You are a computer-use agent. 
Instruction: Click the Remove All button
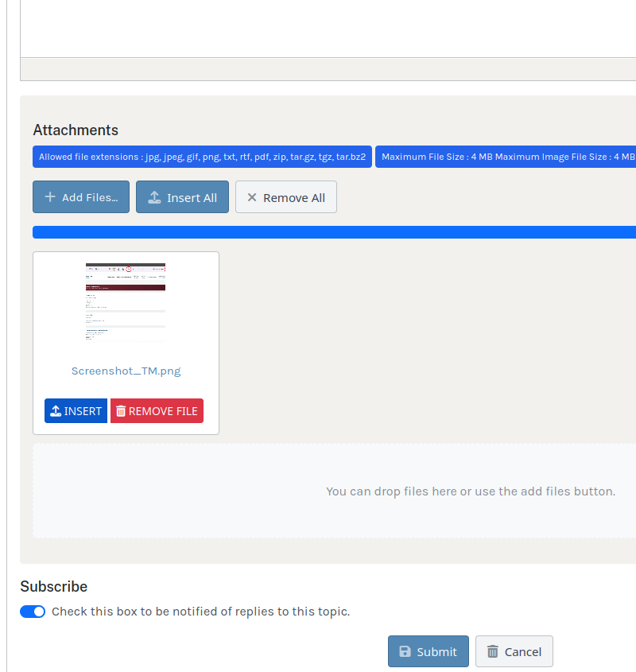click(286, 197)
